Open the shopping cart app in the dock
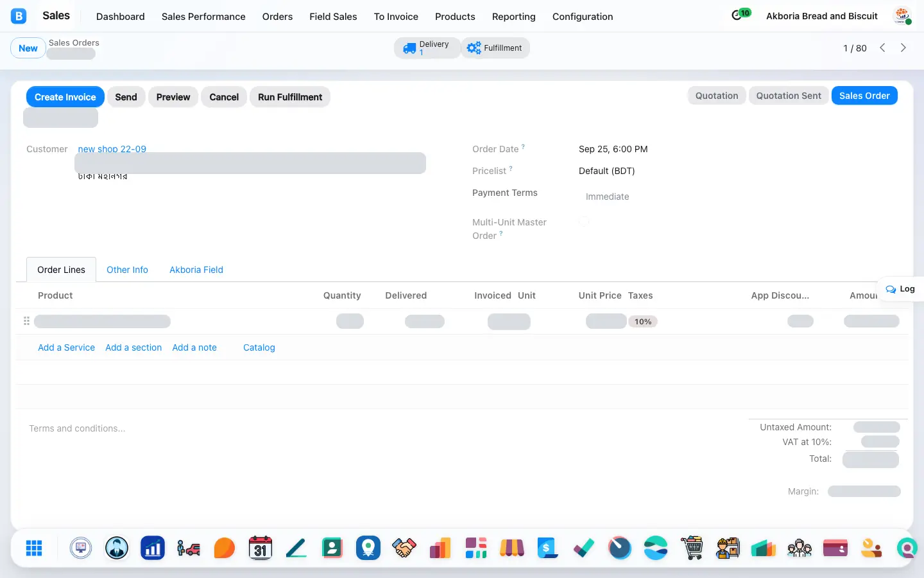The height and width of the screenshot is (578, 924). (692, 548)
